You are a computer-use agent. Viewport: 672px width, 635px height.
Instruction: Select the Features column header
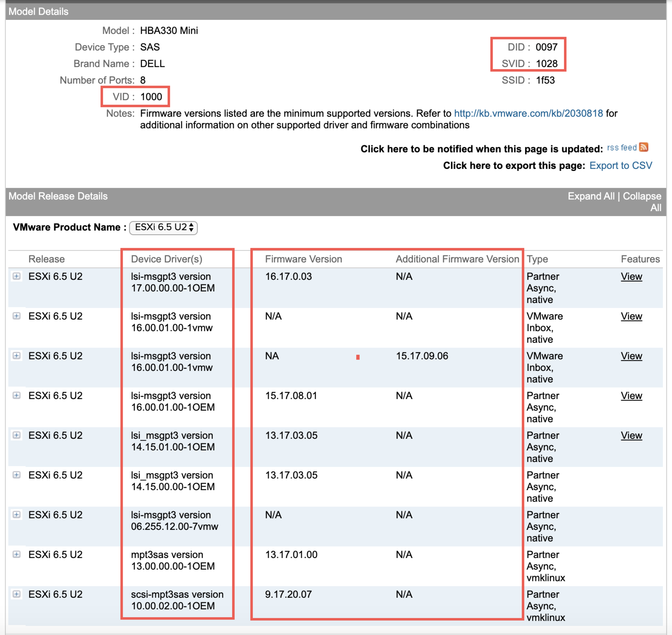[640, 259]
